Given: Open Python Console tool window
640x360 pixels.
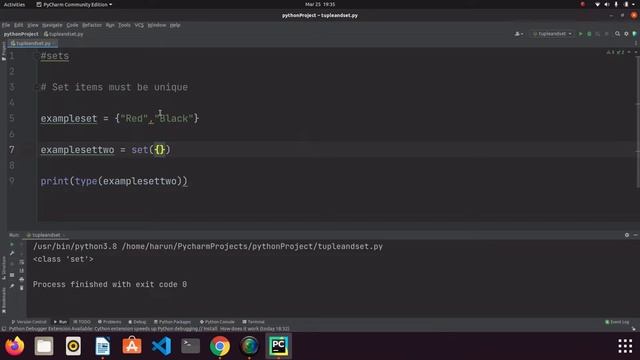Looking at the screenshot, I should (217, 322).
